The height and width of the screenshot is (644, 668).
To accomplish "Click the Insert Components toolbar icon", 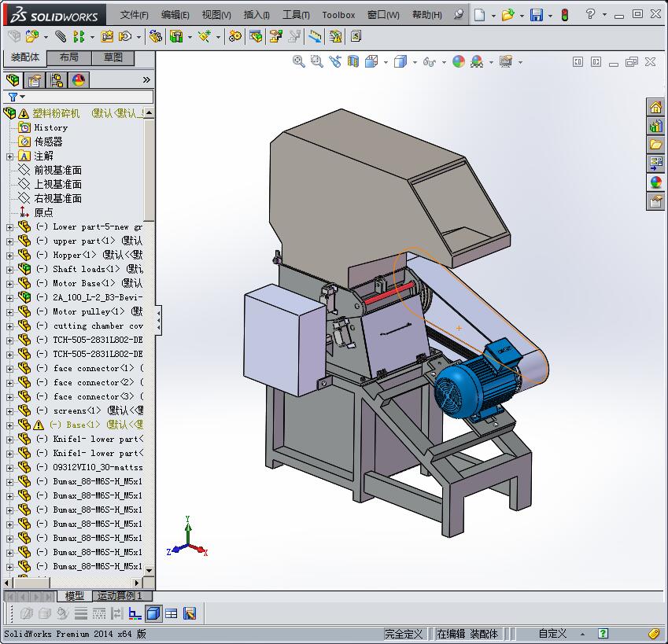I will pos(32,37).
